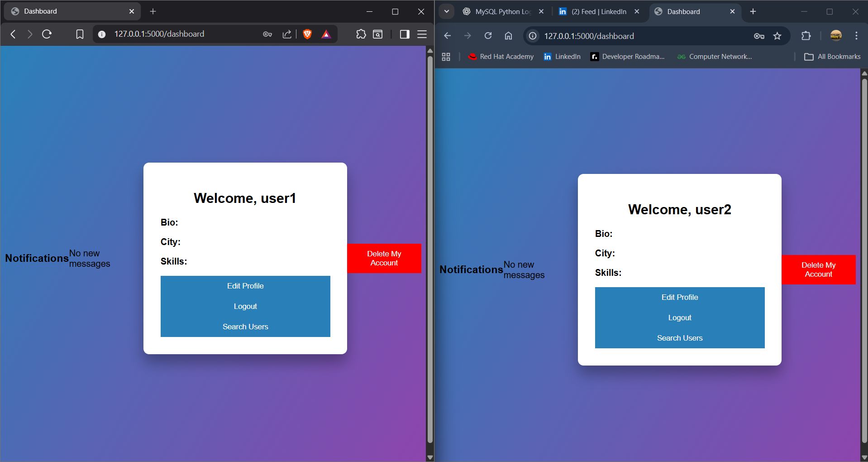
Task: Click the Brave Shields lion icon
Action: coord(307,34)
